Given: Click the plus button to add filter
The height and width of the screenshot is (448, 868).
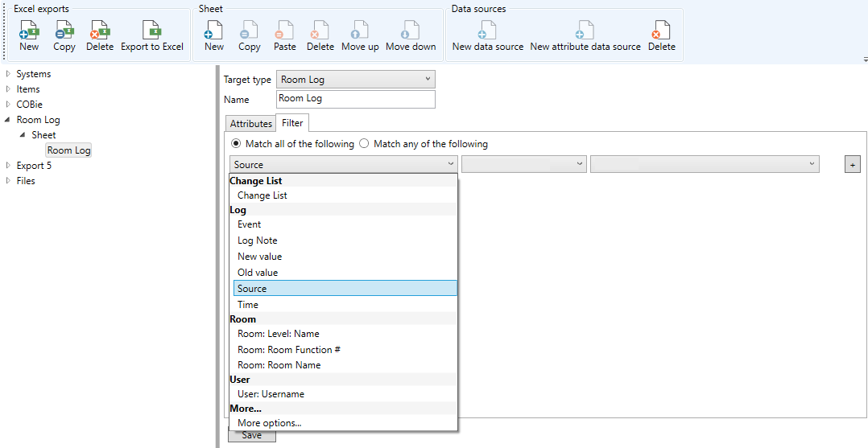Looking at the screenshot, I should point(852,165).
